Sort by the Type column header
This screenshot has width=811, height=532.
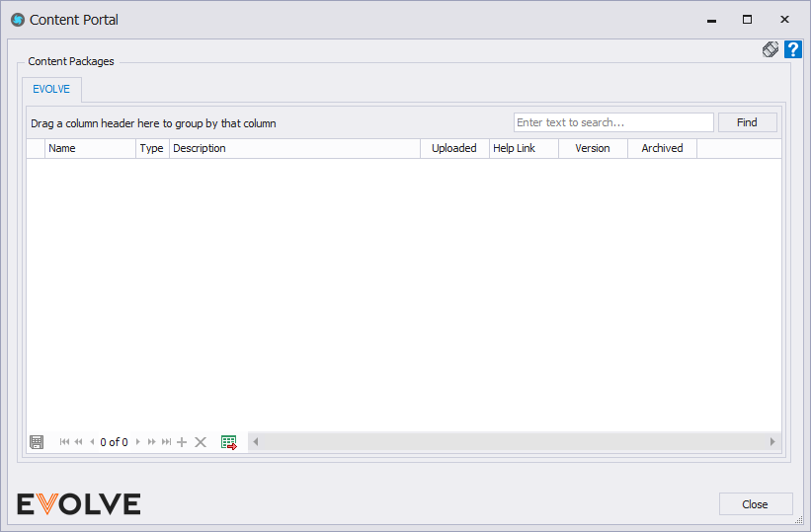tap(152, 148)
